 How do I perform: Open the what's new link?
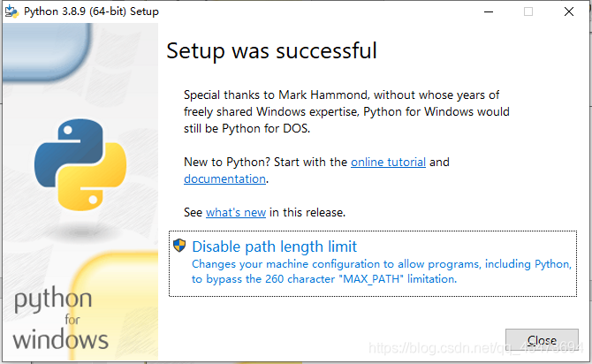tap(236, 212)
